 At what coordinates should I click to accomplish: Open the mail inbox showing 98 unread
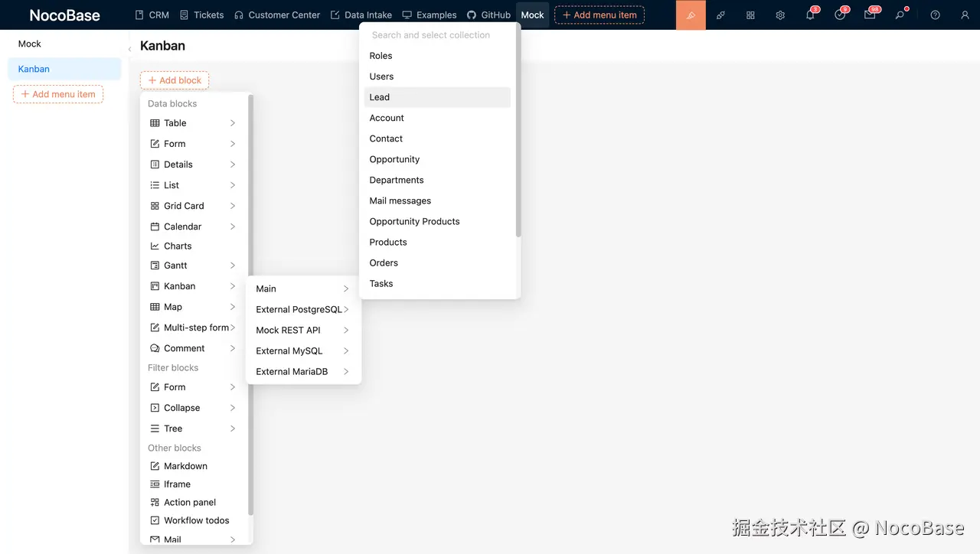tap(871, 15)
